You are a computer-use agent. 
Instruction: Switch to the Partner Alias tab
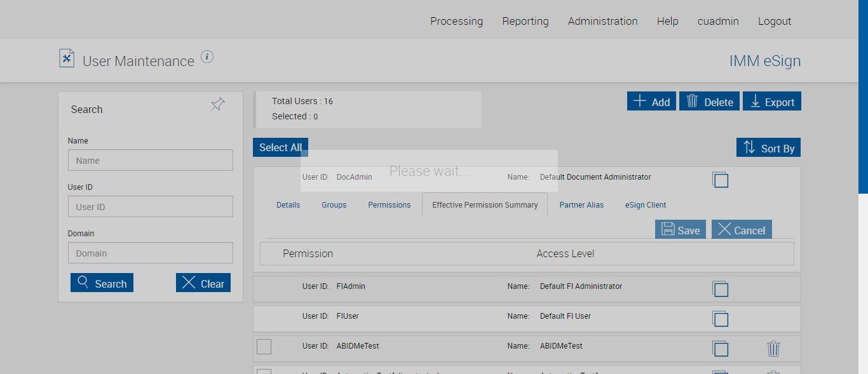click(581, 205)
